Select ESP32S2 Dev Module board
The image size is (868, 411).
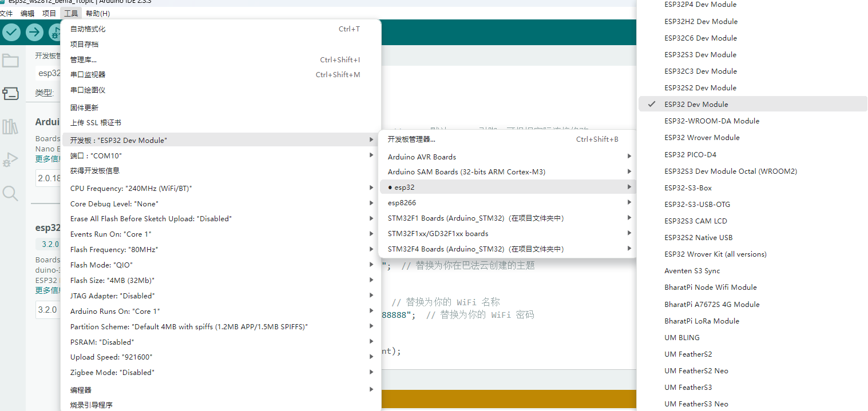click(752, 87)
